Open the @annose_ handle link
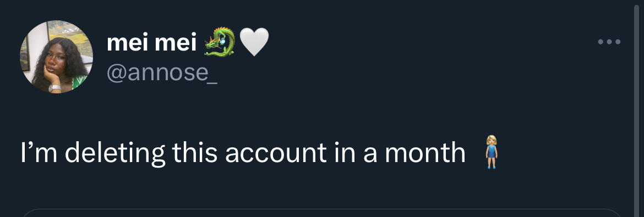 click(x=162, y=73)
